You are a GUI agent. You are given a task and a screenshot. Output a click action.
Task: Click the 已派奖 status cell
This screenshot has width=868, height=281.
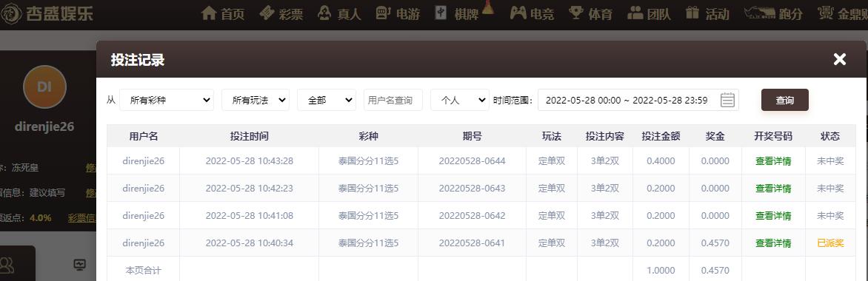tap(830, 243)
